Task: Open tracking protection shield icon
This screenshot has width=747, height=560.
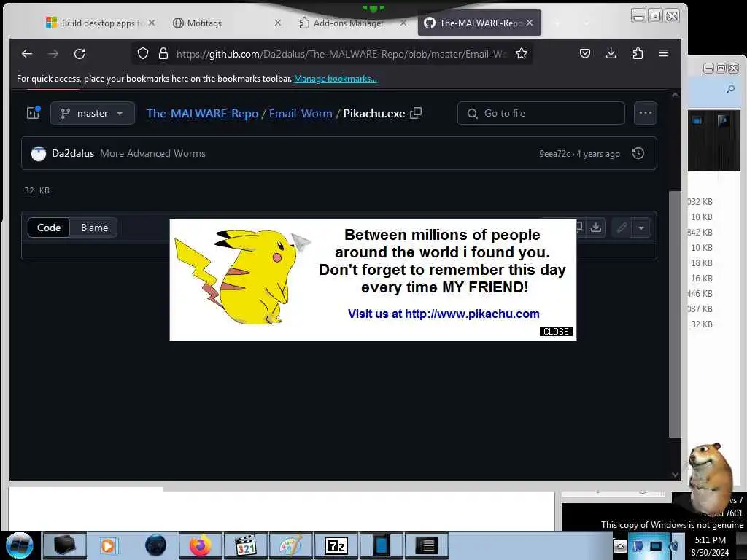Action: [x=143, y=54]
